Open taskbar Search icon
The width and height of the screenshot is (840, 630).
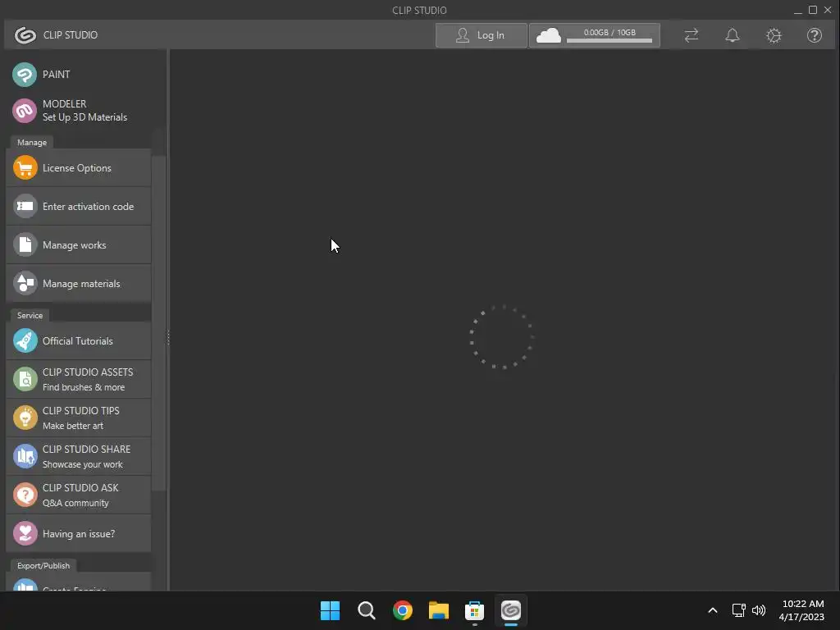tap(367, 610)
